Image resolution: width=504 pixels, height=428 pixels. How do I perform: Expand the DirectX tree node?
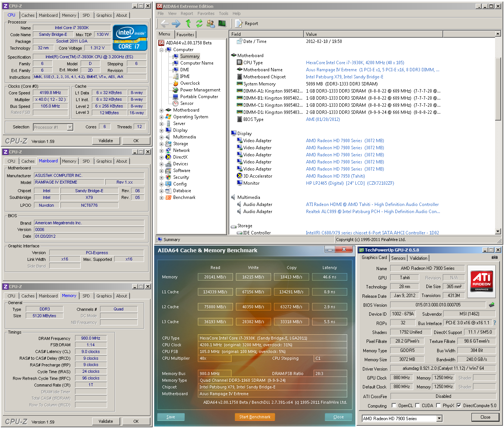pyautogui.click(x=162, y=157)
